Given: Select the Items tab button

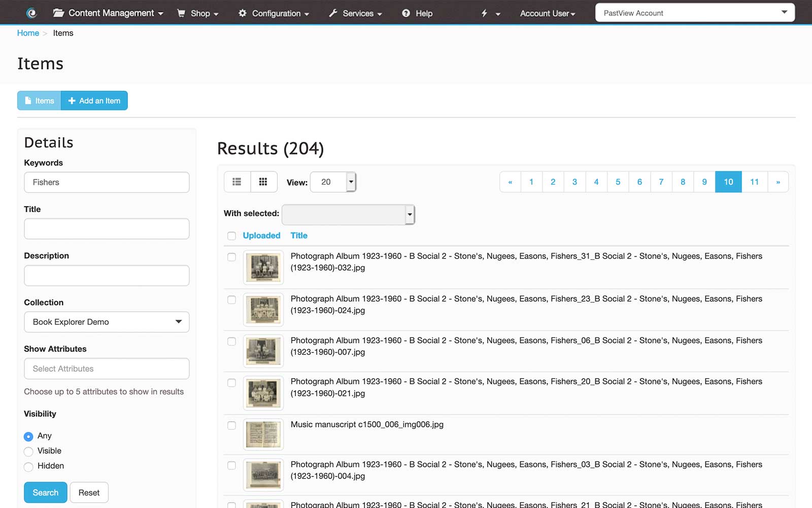Looking at the screenshot, I should [39, 100].
